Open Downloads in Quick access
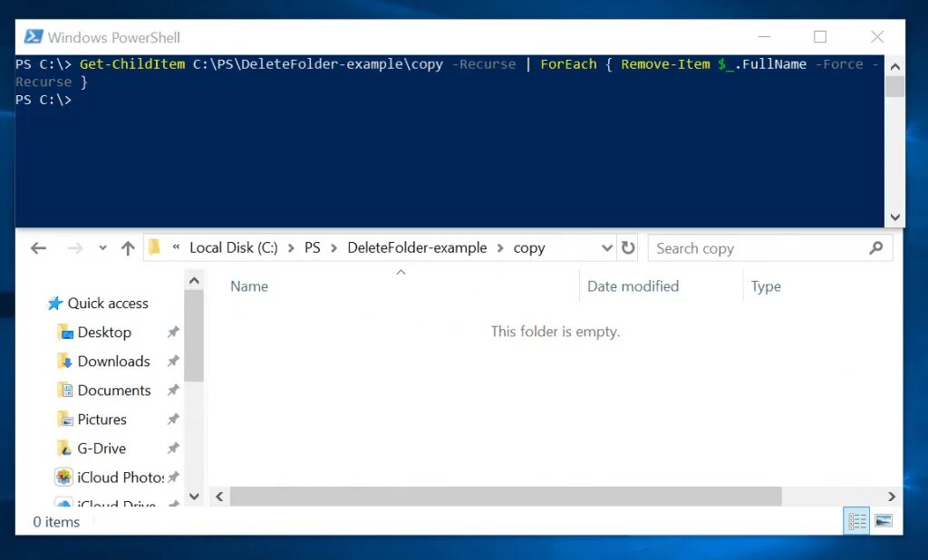This screenshot has height=560, width=928. (113, 361)
